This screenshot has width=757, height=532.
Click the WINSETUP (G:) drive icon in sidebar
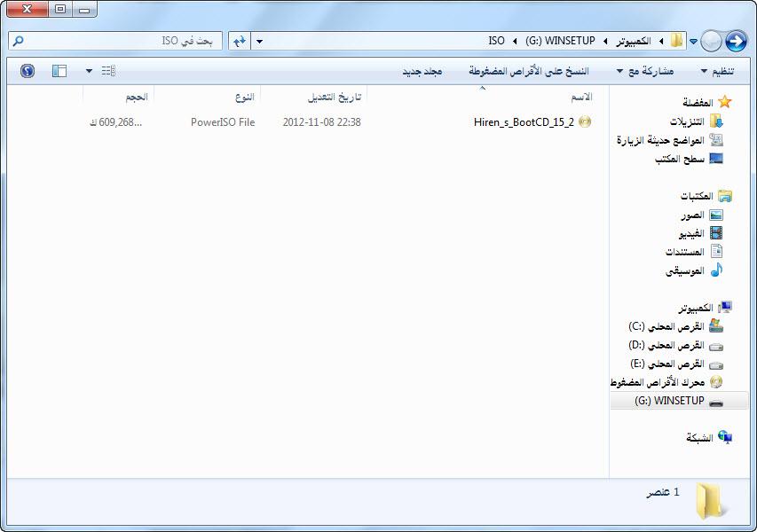tap(716, 402)
